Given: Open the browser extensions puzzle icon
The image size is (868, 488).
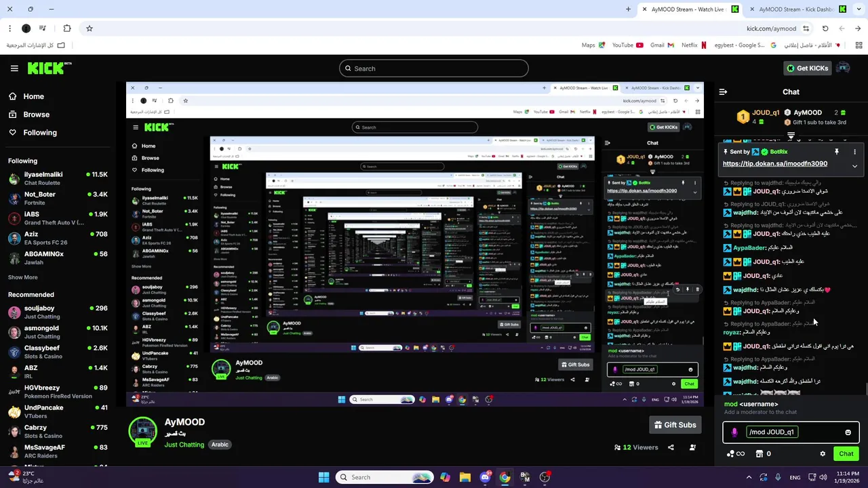Looking at the screenshot, I should pos(66,28).
